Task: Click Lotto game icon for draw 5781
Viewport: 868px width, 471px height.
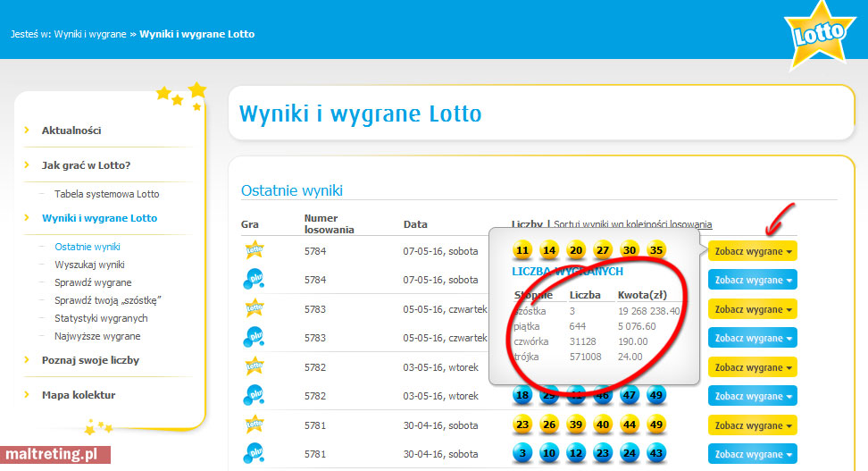Action: [x=255, y=425]
